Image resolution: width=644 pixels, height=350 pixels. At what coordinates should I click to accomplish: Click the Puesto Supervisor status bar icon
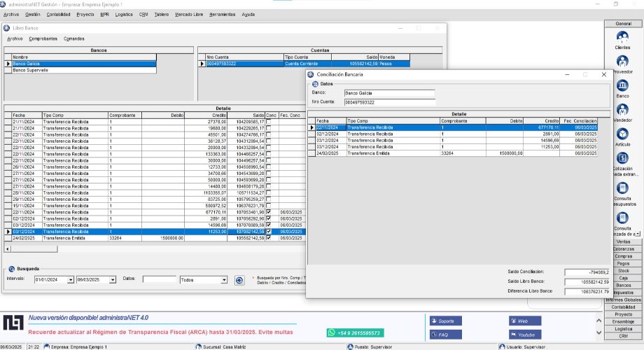coord(350,346)
